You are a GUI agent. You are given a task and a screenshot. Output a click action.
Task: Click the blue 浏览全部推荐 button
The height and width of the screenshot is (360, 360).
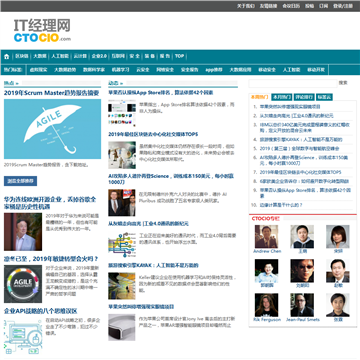(x=20, y=181)
